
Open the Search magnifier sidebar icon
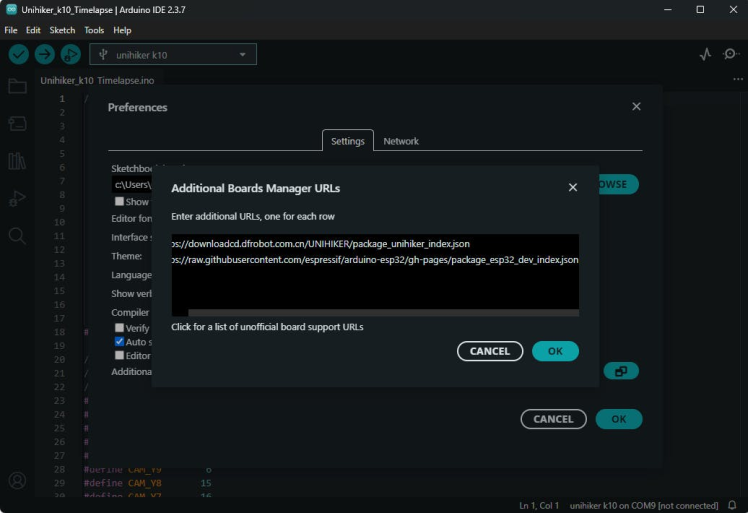pos(17,236)
